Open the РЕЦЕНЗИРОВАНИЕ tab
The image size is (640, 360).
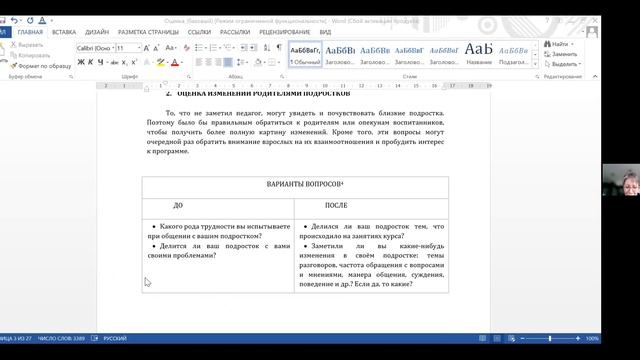click(284, 32)
